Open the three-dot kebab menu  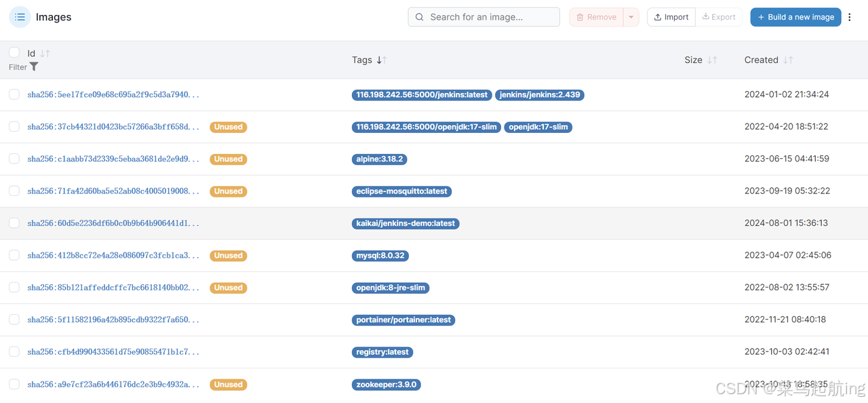[x=850, y=17]
